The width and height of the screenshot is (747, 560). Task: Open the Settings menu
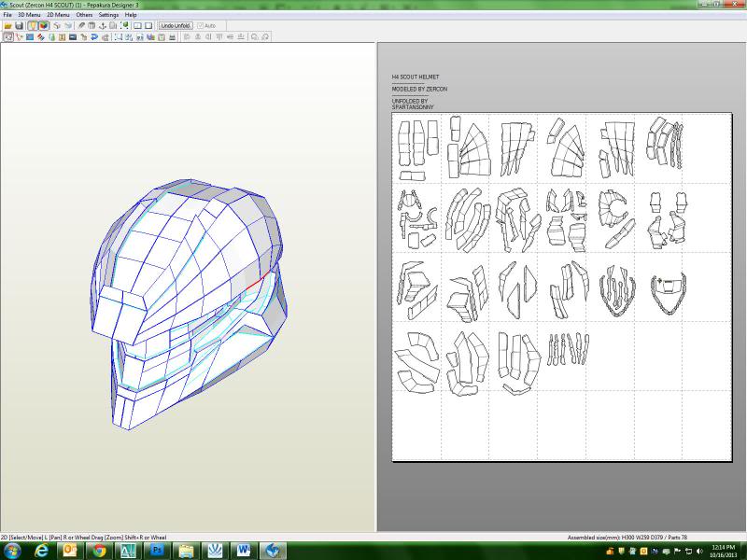(108, 15)
